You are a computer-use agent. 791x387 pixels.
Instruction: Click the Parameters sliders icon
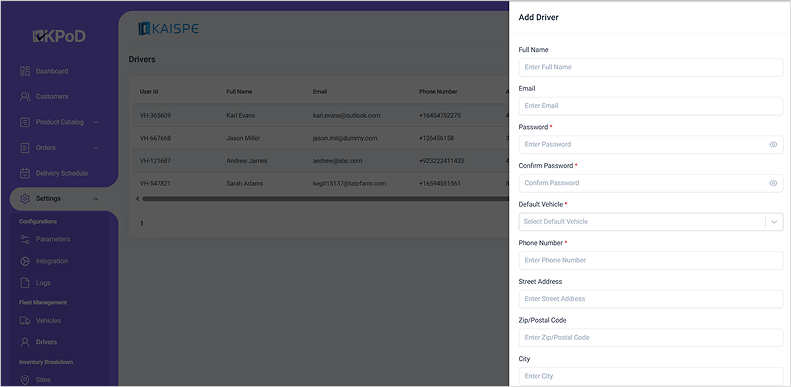(x=25, y=239)
